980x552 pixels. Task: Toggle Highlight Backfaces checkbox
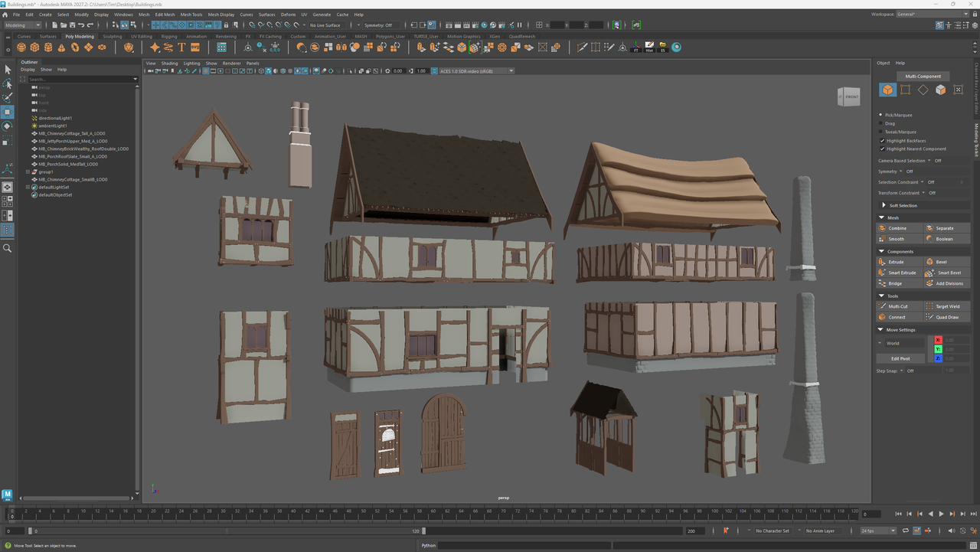[882, 140]
